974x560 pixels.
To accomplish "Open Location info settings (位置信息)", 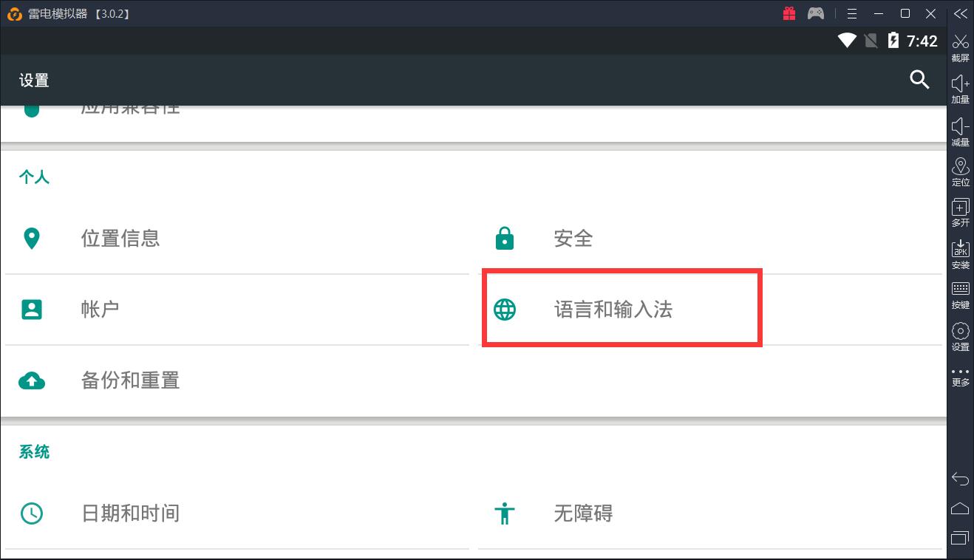I will tap(120, 239).
